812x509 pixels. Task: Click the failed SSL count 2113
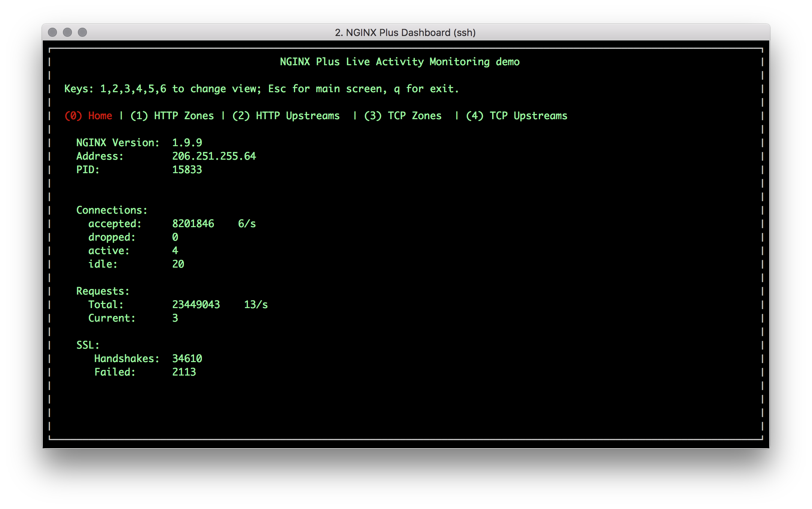184,372
